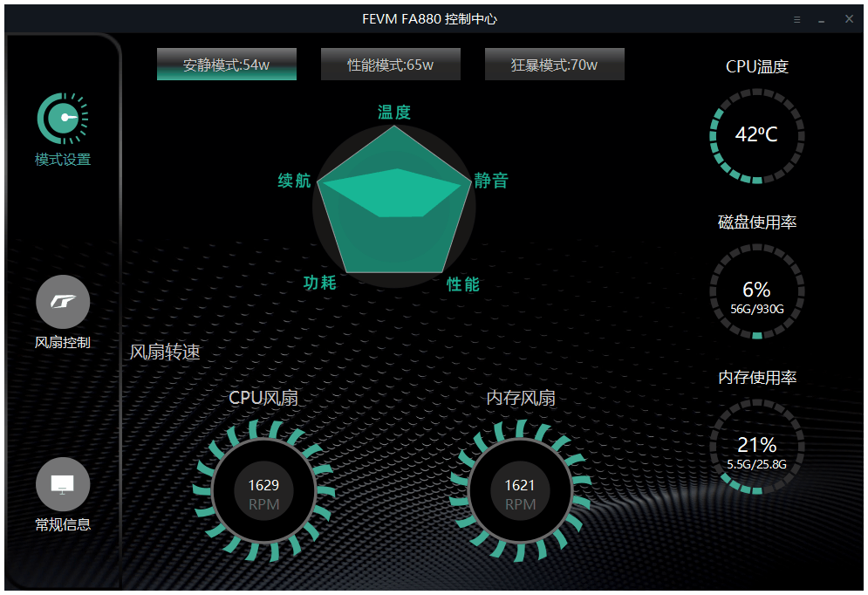Click the 磁盘使用率 ring gauge at 6%

[x=756, y=291]
